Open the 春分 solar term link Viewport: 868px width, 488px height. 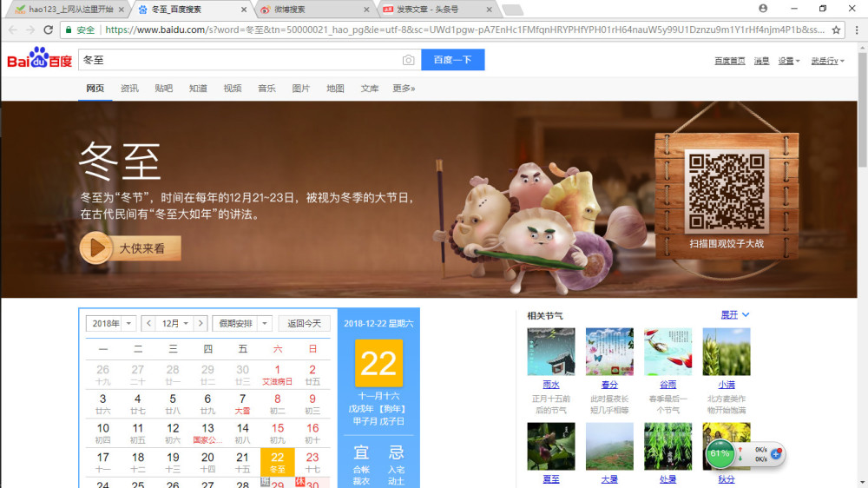point(609,385)
